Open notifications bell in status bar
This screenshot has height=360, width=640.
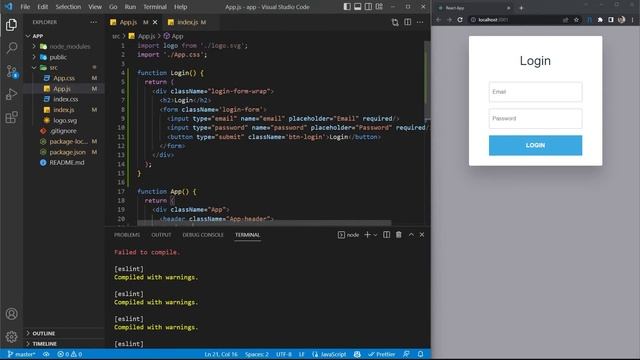tap(420, 354)
